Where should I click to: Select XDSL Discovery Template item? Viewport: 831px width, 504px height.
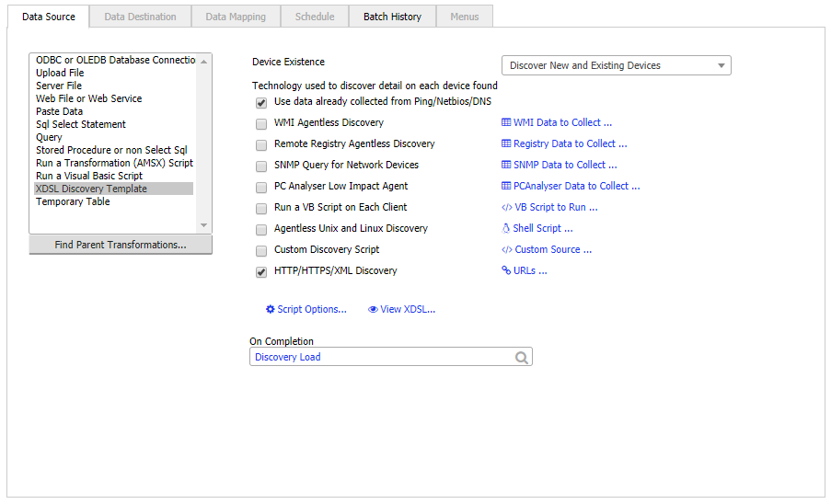113,189
